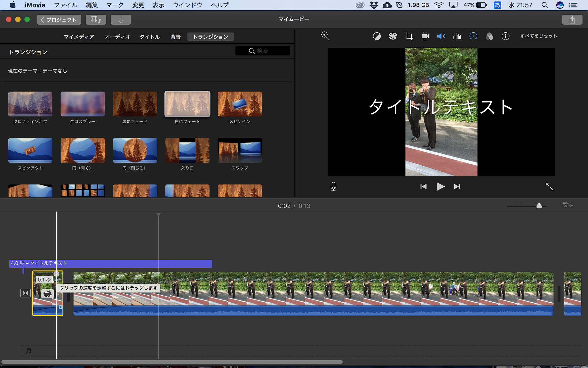Toggle the media library filmstrip button
588x368 pixels.
tap(96, 20)
